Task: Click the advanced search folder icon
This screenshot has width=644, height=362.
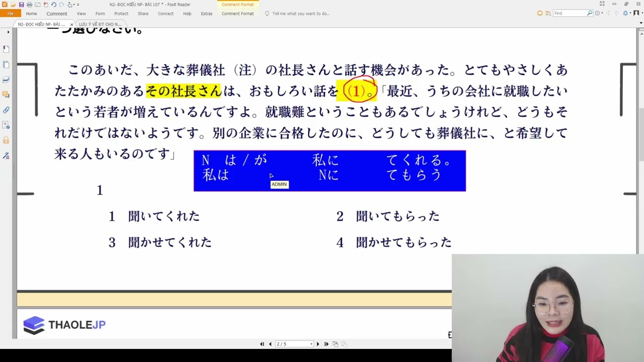Action: pyautogui.click(x=548, y=13)
